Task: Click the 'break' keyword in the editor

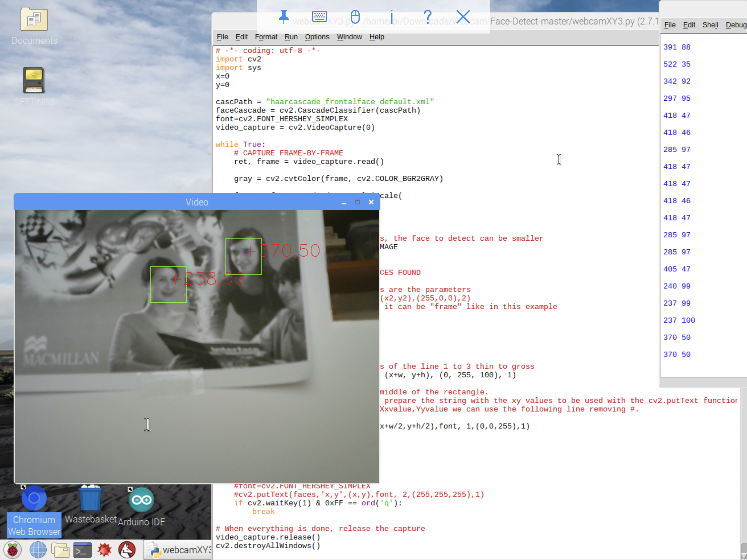Action: click(x=263, y=512)
